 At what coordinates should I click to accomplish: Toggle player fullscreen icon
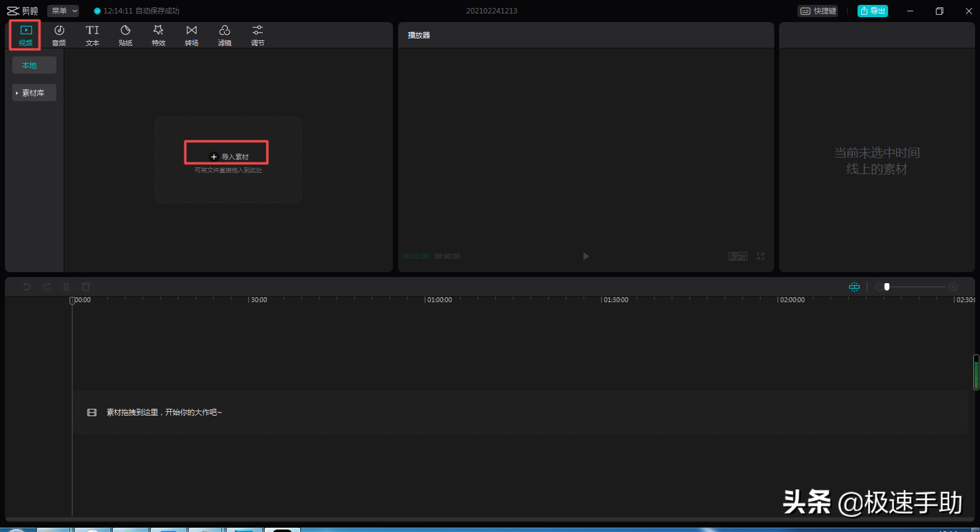[761, 256]
